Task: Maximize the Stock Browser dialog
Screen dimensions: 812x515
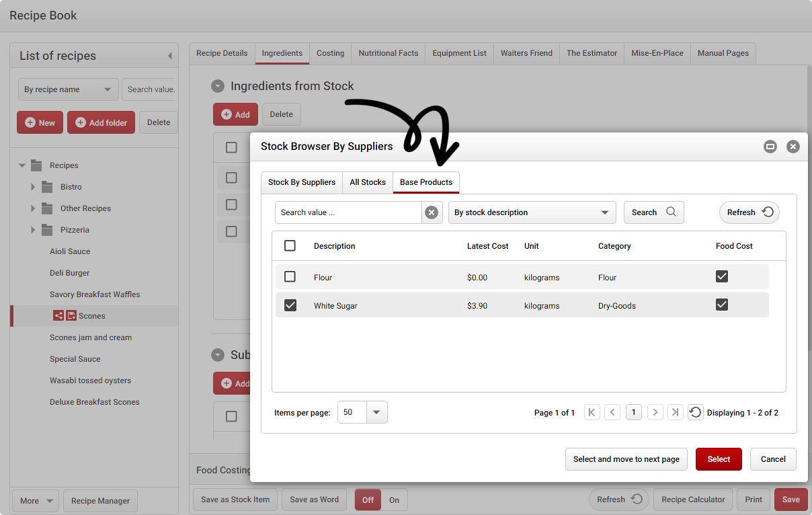Action: [770, 147]
